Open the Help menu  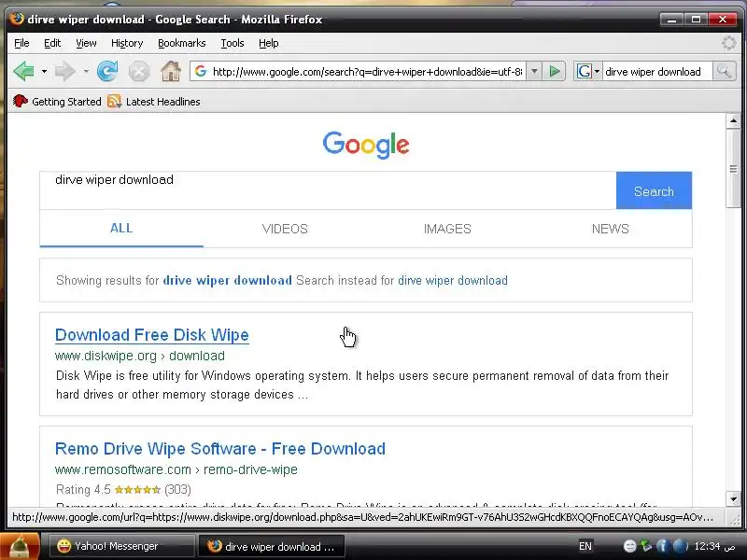point(268,43)
